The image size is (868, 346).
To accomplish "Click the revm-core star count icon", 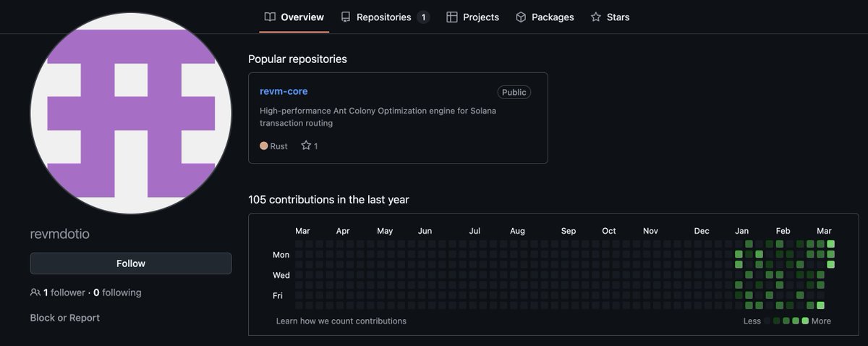I will tap(306, 145).
